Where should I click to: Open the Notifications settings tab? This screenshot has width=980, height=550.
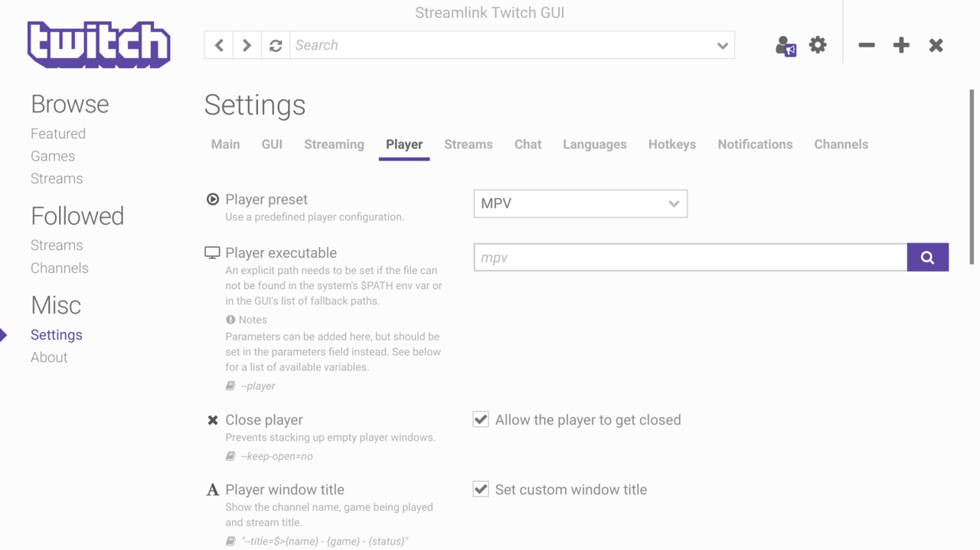[x=755, y=145]
